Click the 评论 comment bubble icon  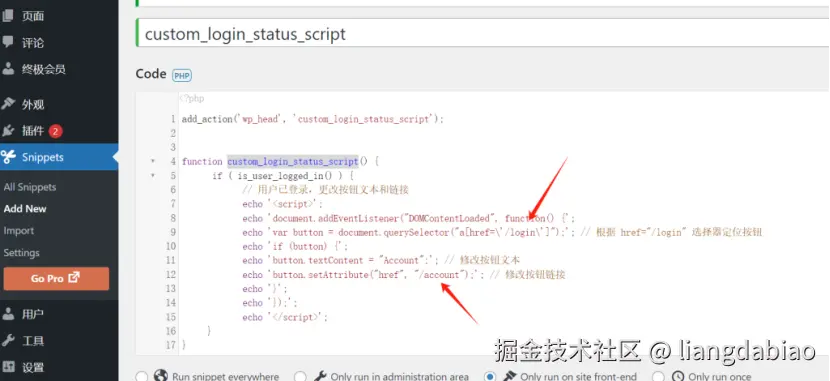[7, 42]
